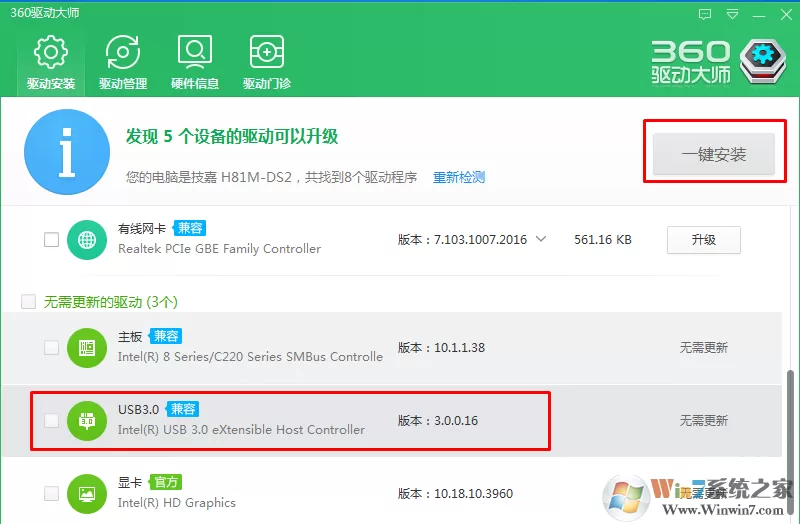Check the USB3.0 driver checkbox
Image resolution: width=800 pixels, height=524 pixels.
pyautogui.click(x=52, y=420)
